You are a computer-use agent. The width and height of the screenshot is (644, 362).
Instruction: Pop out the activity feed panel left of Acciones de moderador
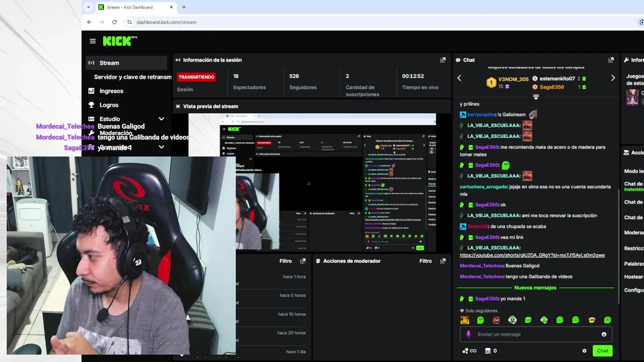pos(303,261)
